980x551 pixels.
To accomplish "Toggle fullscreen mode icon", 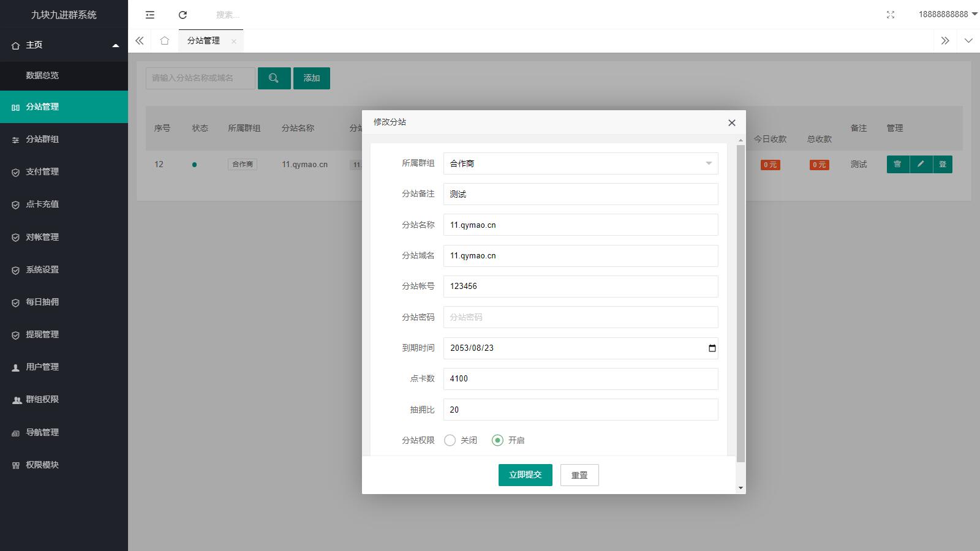I will tap(891, 15).
